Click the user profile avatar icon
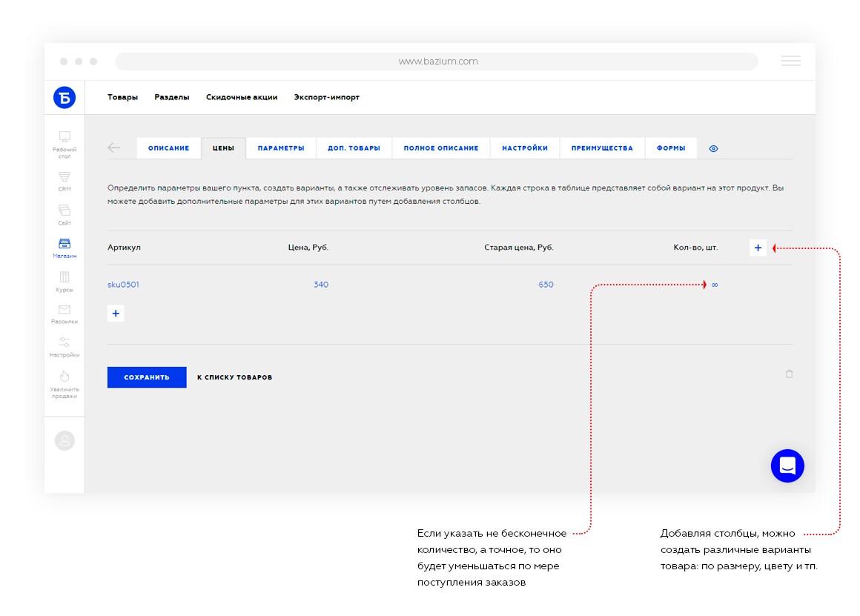The height and width of the screenshot is (616, 860). coord(64,440)
